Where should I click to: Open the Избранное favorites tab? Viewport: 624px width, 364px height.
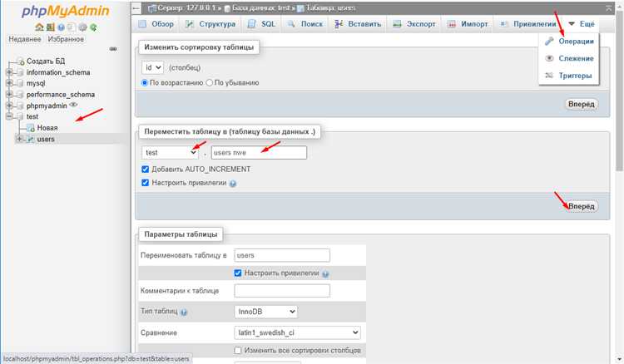[66, 39]
